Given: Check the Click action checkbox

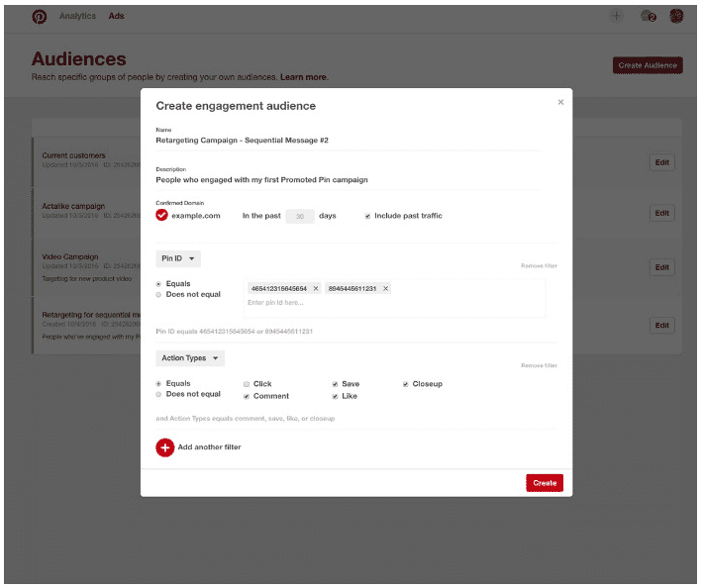Looking at the screenshot, I should pyautogui.click(x=247, y=384).
